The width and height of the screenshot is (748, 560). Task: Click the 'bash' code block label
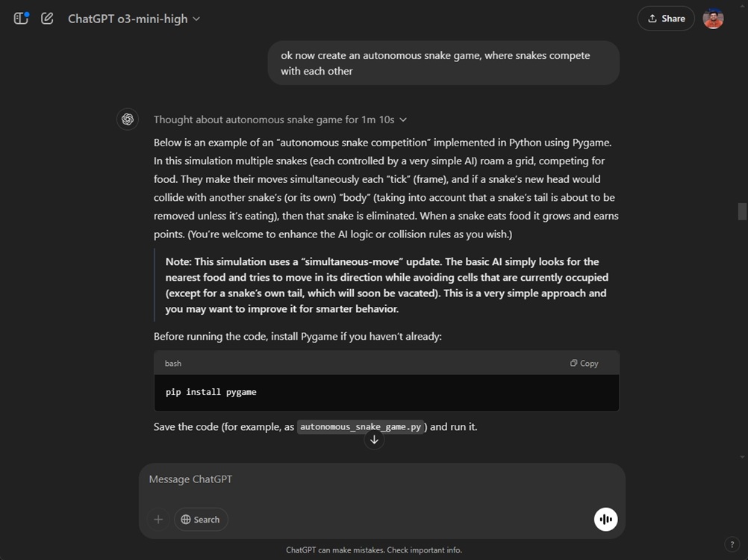coord(173,364)
